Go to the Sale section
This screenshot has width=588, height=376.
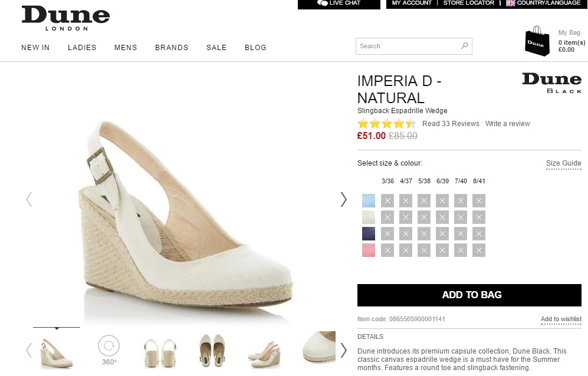216,48
